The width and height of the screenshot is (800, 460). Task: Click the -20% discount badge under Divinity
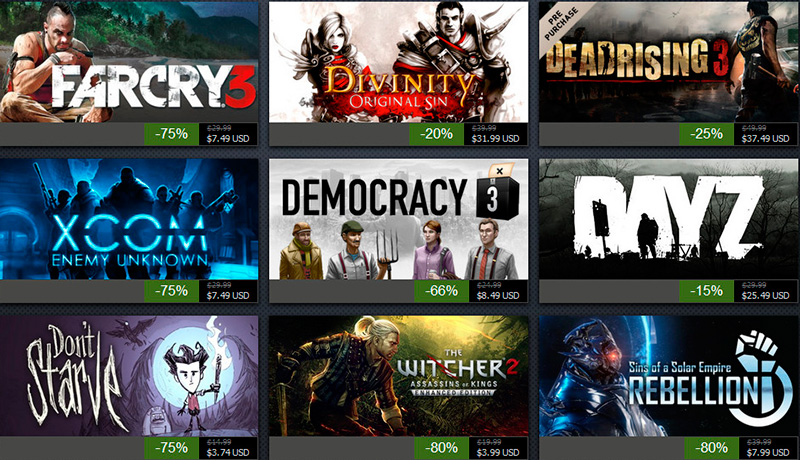pos(436,134)
